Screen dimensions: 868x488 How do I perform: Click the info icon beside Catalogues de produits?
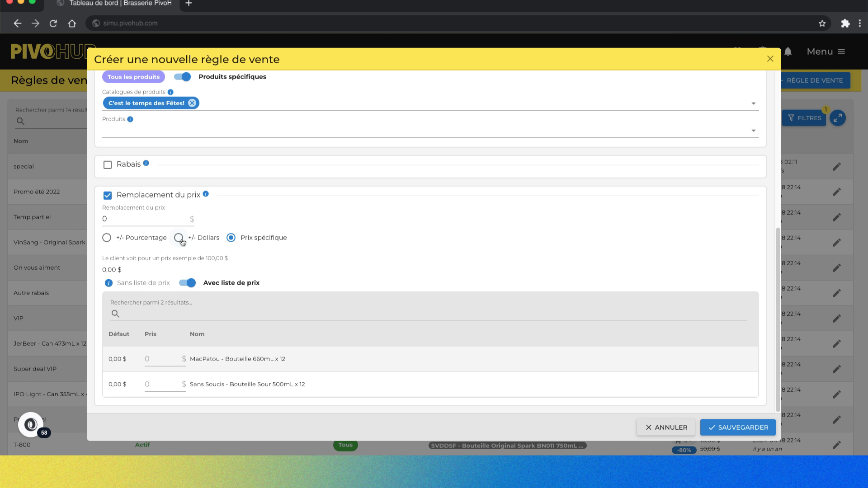coord(170,92)
